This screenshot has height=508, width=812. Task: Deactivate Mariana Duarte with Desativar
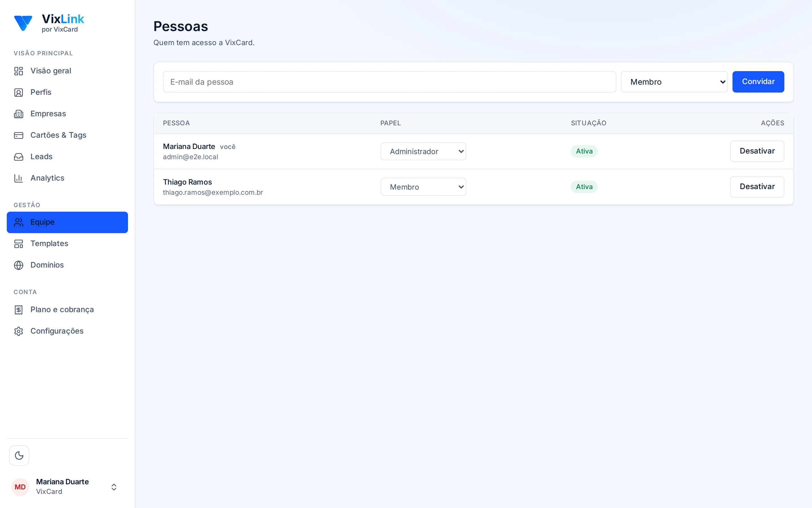point(757,151)
